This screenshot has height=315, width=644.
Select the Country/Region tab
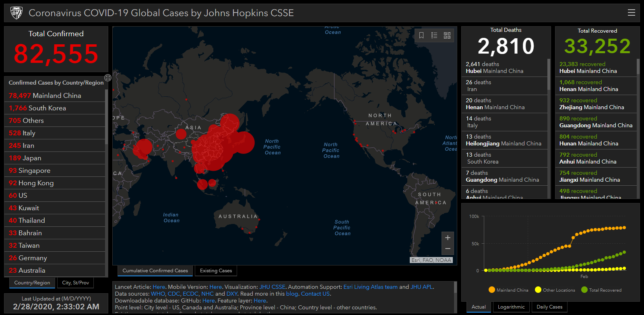(32, 283)
